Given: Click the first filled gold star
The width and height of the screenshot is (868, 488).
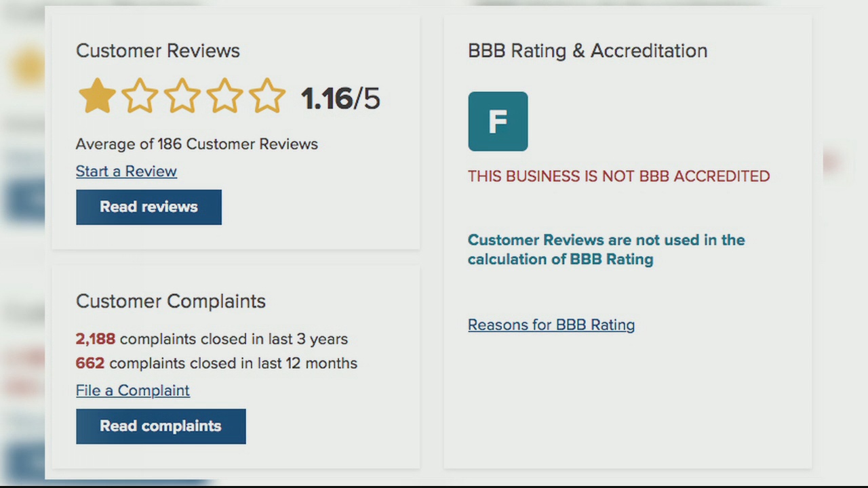Looking at the screenshot, I should coord(97,96).
